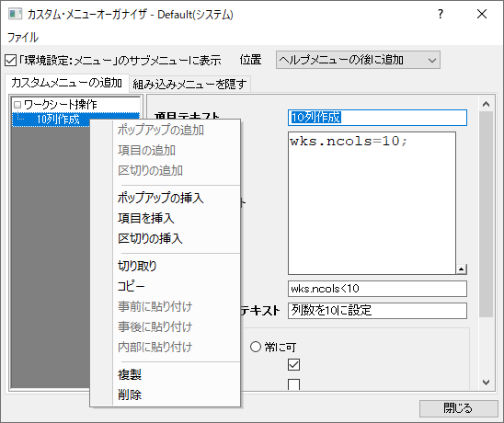Click the vertical scrollbar thumb in right panel
The image size is (504, 423).
point(486,214)
